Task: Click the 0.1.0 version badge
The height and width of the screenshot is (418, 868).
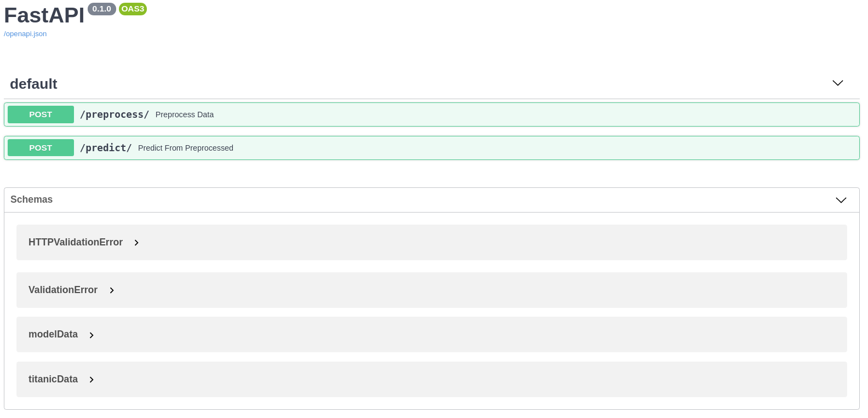Action: pyautogui.click(x=102, y=9)
